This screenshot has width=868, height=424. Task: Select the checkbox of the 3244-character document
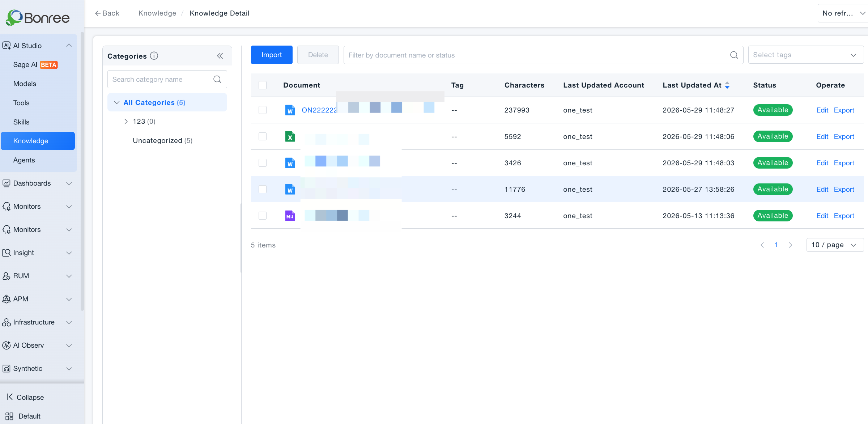point(263,216)
